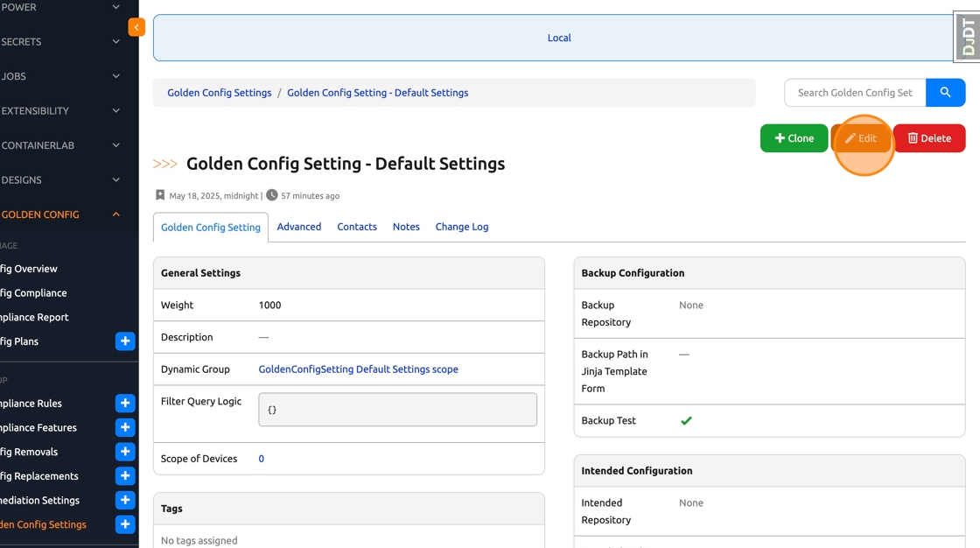
Task: Add new Compliance Feature via plus icon
Action: pos(125,428)
